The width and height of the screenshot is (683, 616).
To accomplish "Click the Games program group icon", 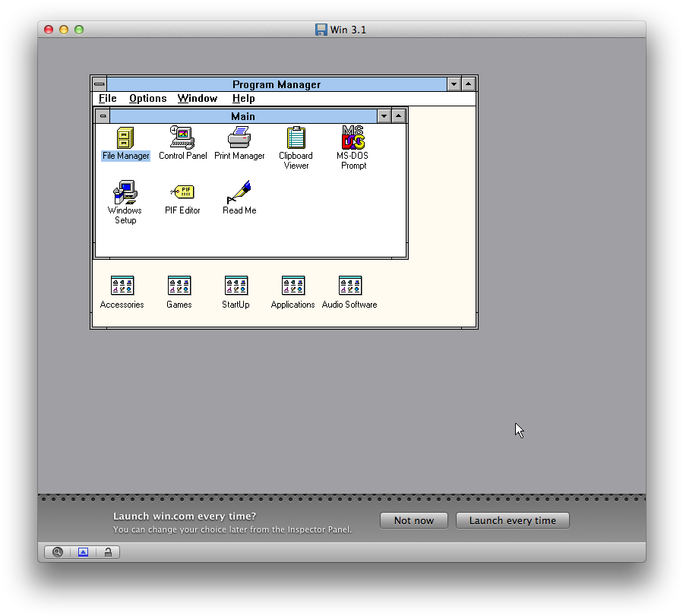I will pos(179,286).
